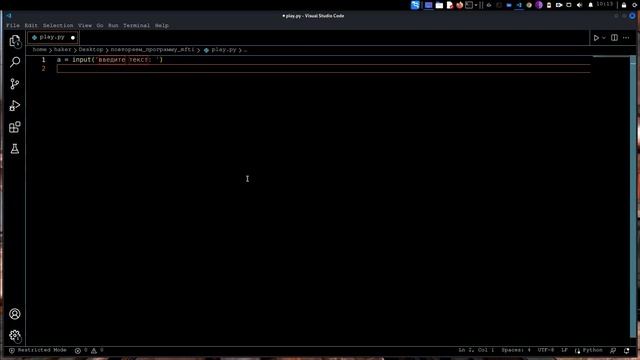This screenshot has width=640, height=360.
Task: Split the editor to the right
Action: tap(614, 38)
